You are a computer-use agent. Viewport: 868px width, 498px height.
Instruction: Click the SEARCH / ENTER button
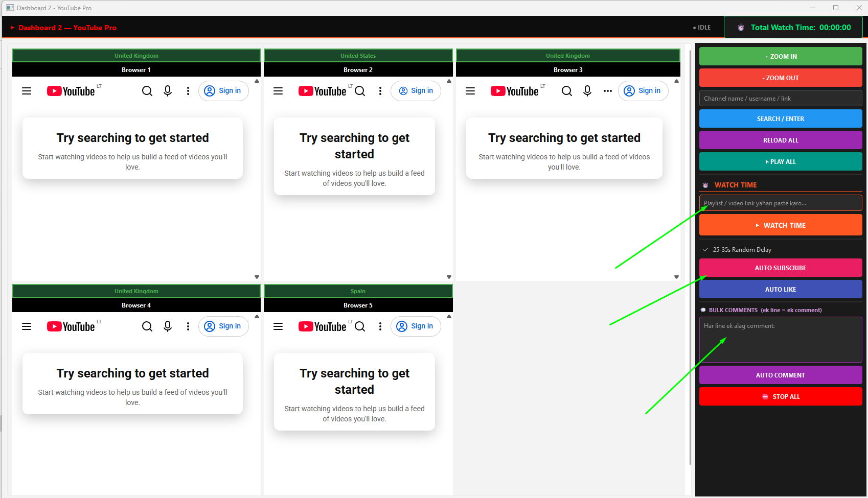[x=781, y=118]
